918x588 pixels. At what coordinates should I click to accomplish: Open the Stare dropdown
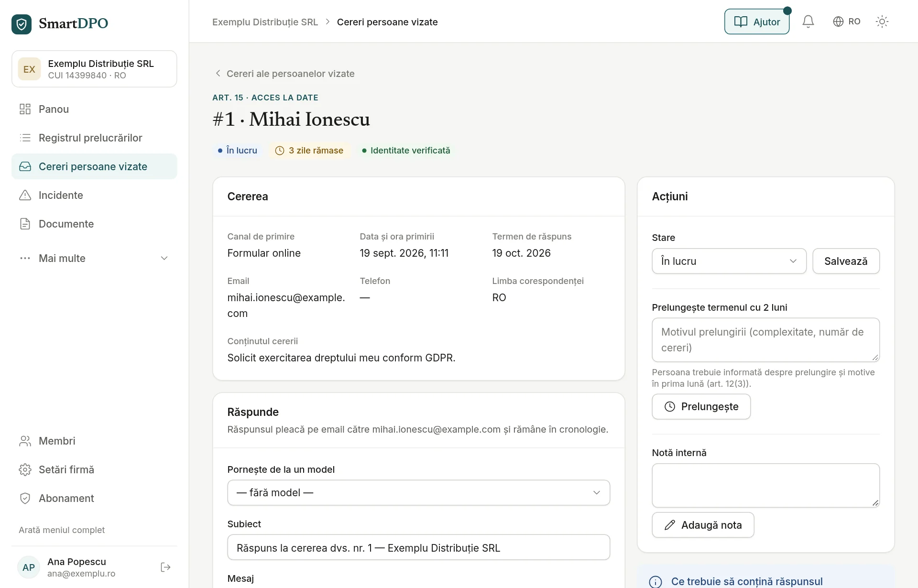pyautogui.click(x=729, y=261)
